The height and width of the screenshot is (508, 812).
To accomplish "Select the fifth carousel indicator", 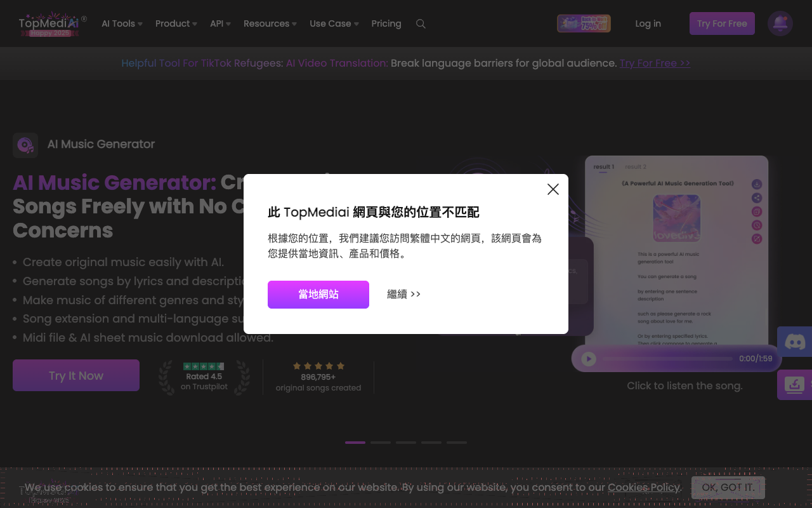I will pyautogui.click(x=457, y=443).
